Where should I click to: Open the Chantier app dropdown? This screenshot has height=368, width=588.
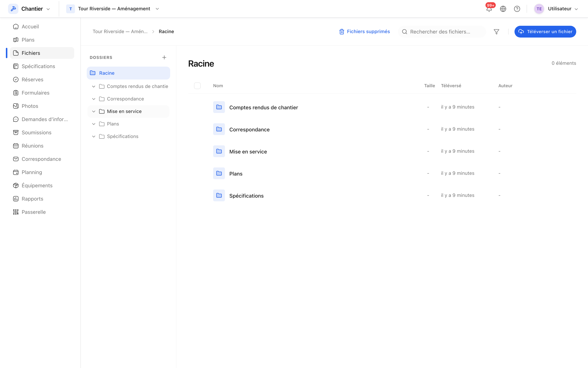tap(29, 9)
